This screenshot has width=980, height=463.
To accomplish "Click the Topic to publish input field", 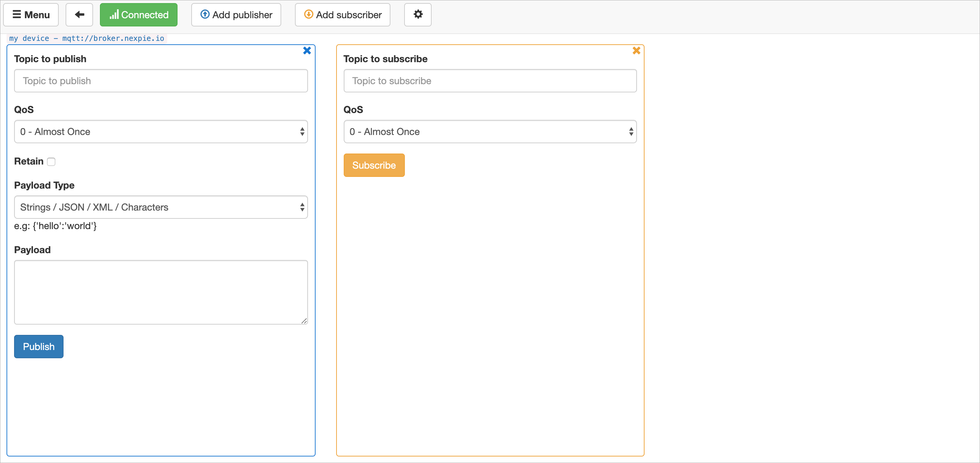I will 161,81.
